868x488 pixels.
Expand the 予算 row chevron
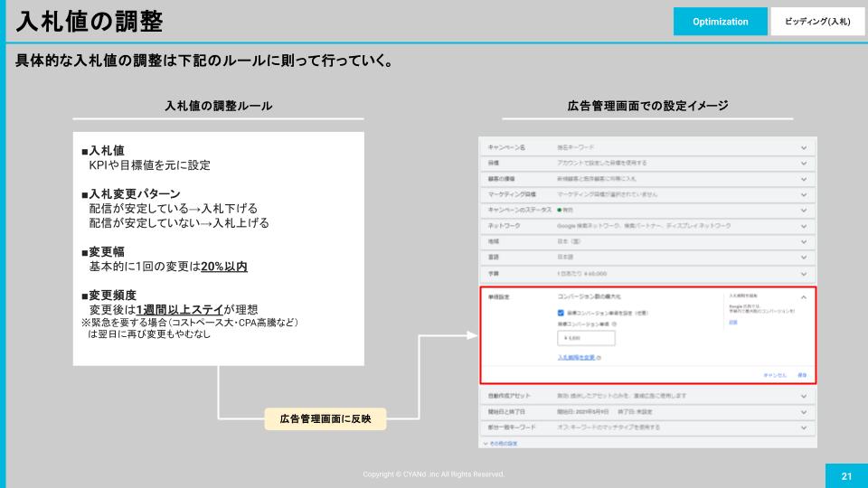point(803,272)
